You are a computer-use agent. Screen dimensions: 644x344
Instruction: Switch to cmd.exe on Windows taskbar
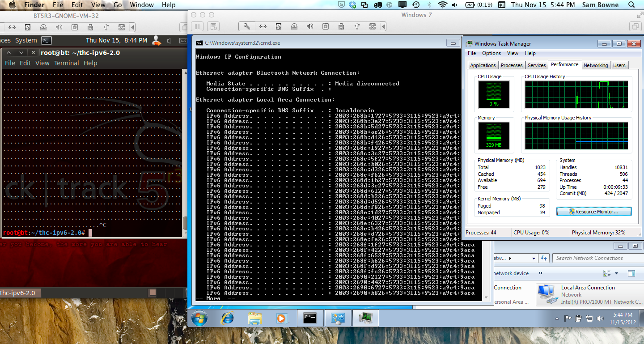(310, 319)
